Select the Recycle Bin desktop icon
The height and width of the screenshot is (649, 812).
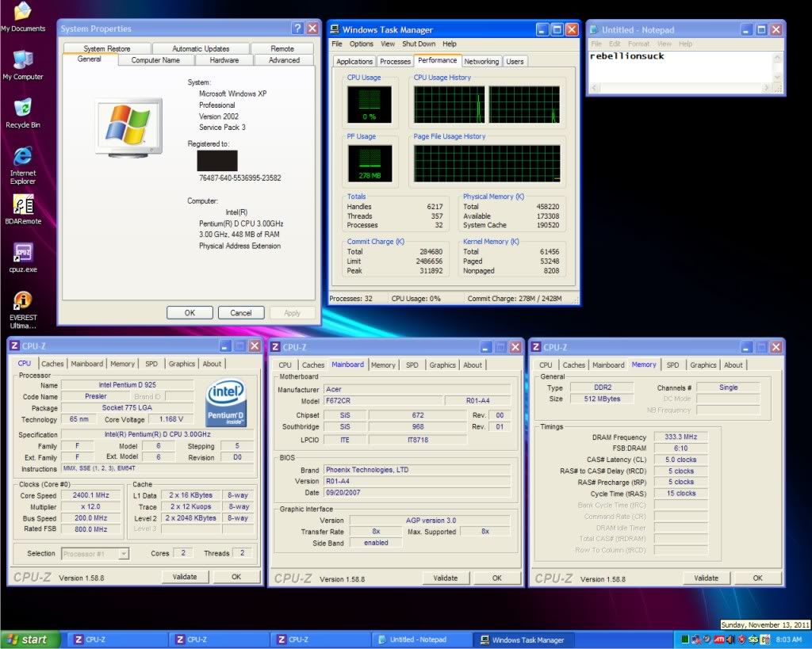pyautogui.click(x=23, y=113)
